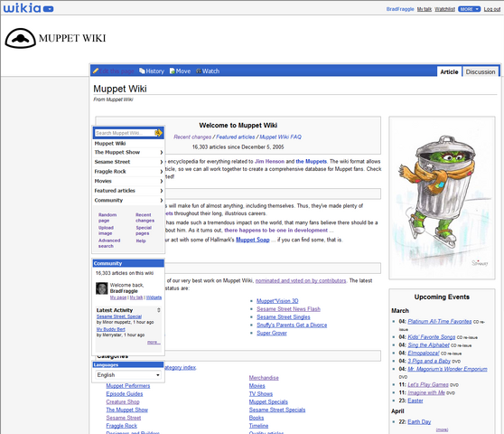Select Muppet Wiki in sidebar menu
Screen dimensions: 504x434
click(110, 144)
